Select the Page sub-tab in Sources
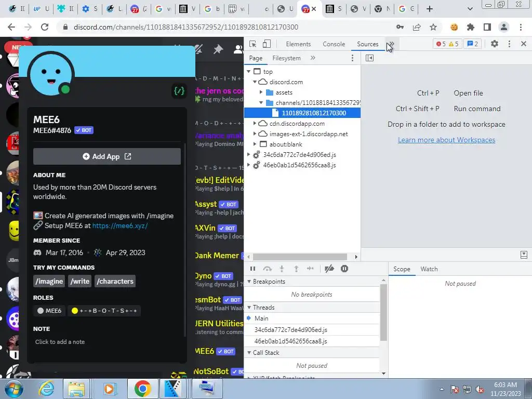The width and height of the screenshot is (532, 399). pyautogui.click(x=256, y=58)
